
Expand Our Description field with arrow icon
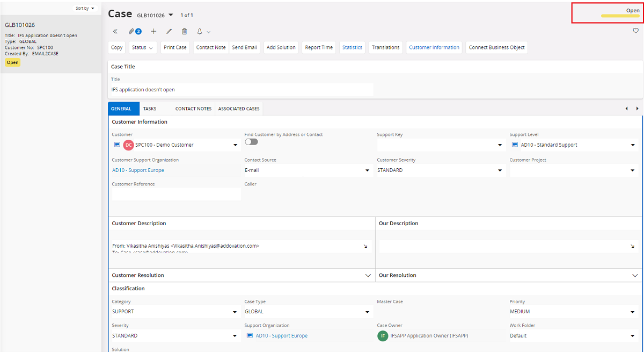pyautogui.click(x=632, y=246)
